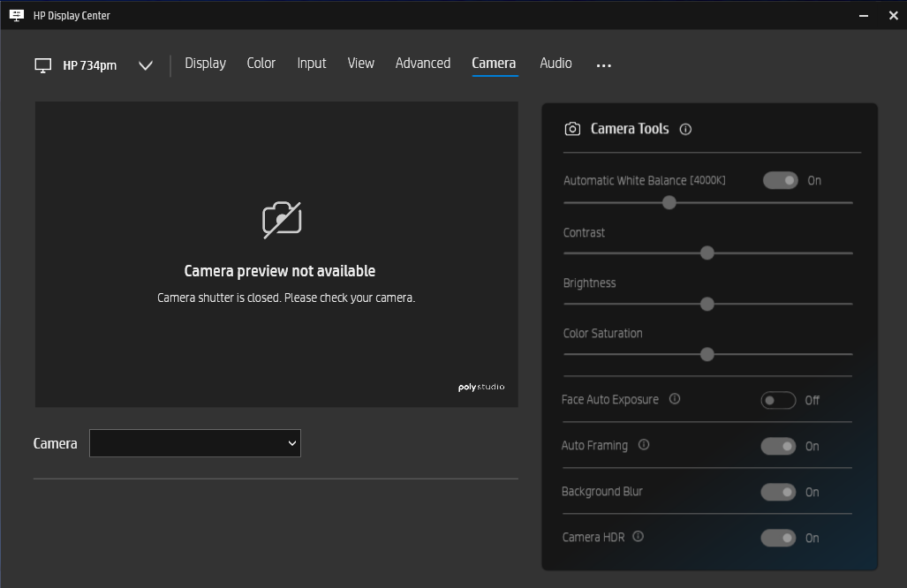Switch to the Audio tab
The image size is (907, 588).
pos(556,63)
